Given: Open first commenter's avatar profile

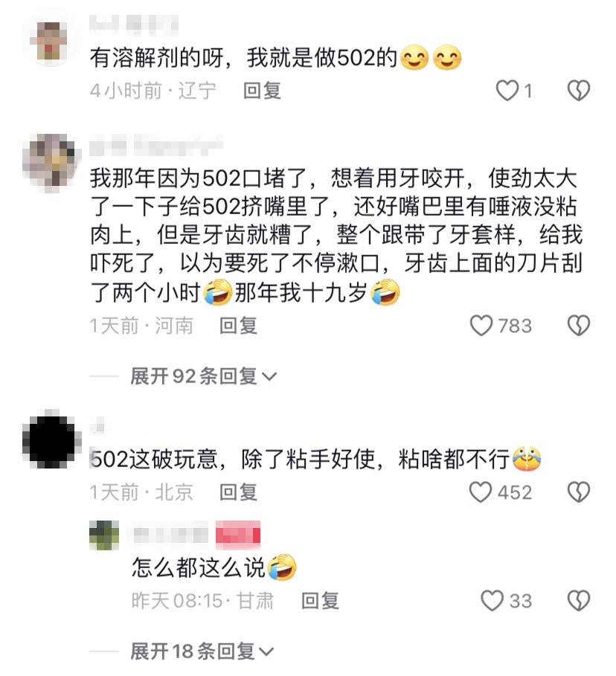Looking at the screenshot, I should pos(51,41).
